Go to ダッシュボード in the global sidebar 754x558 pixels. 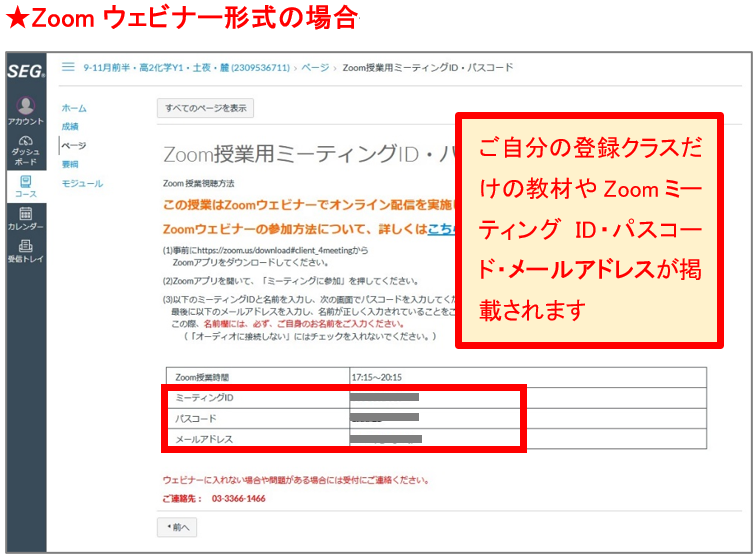click(x=25, y=149)
